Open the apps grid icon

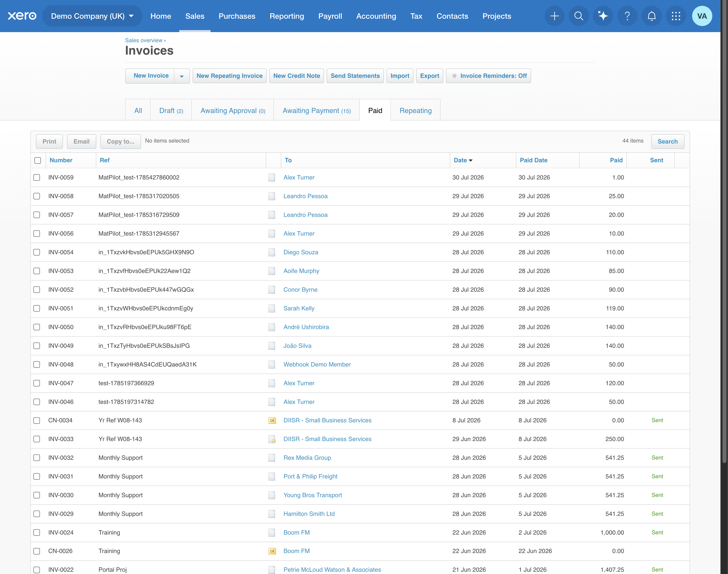pyautogui.click(x=676, y=16)
